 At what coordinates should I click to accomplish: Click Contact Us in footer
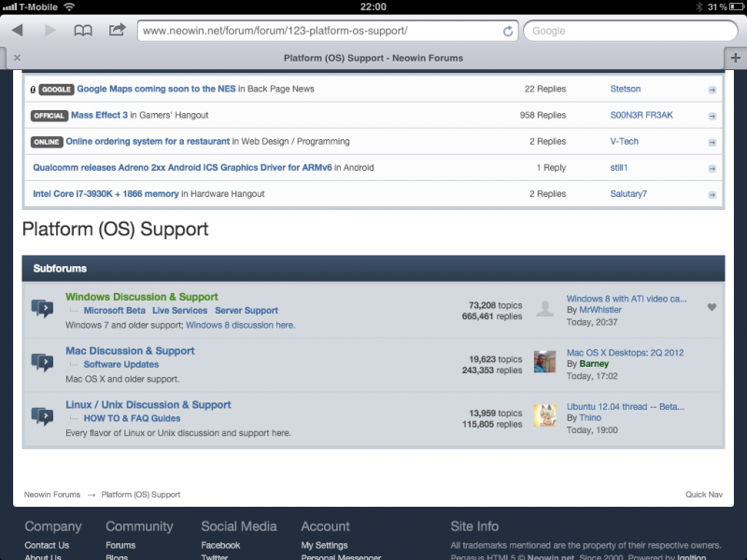[47, 545]
